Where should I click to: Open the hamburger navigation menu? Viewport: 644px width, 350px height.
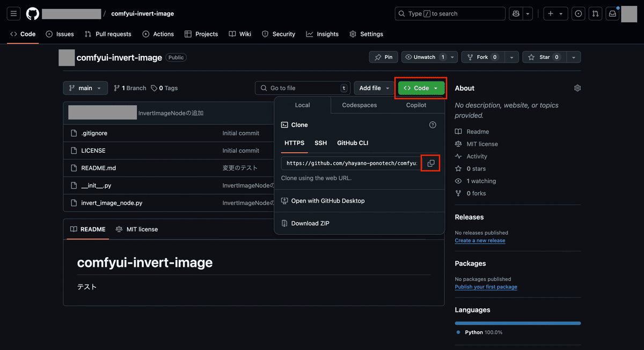coord(14,13)
